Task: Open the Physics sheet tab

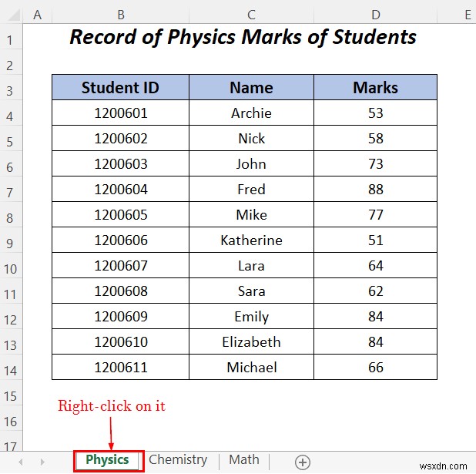Action: (x=108, y=460)
